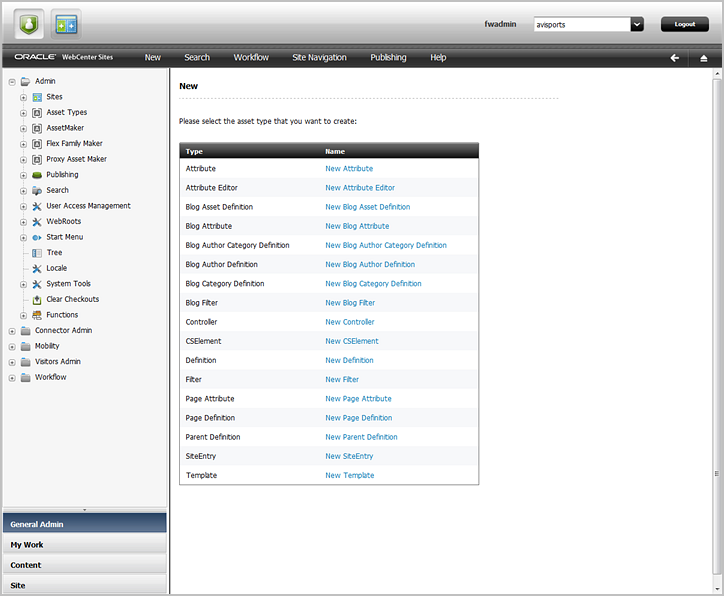Click the green Publishing tree icon

pyautogui.click(x=37, y=175)
